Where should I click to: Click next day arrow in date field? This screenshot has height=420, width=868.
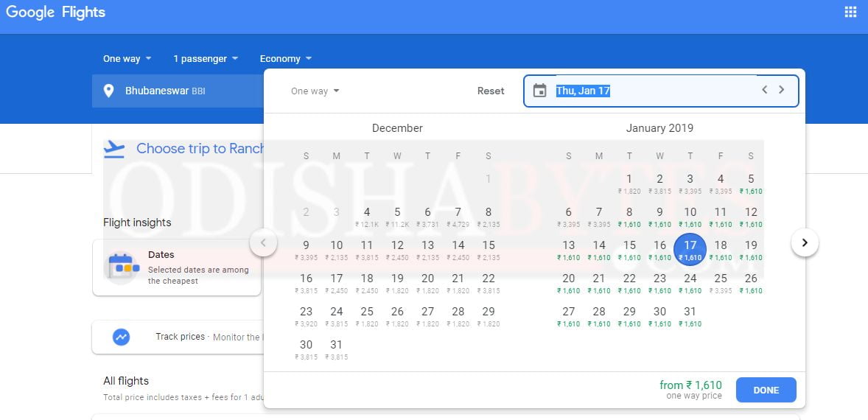point(782,90)
